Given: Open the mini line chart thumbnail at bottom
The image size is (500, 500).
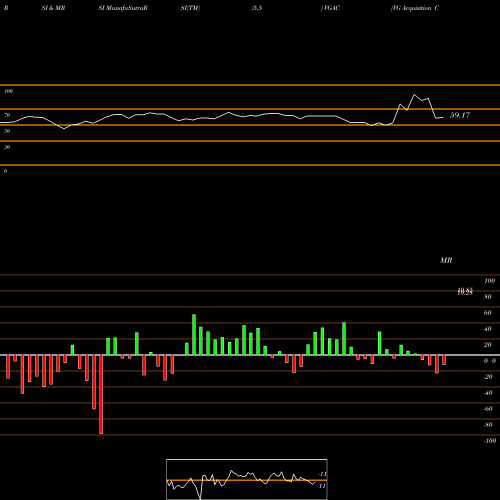Looking at the screenshot, I should click(x=247, y=479).
